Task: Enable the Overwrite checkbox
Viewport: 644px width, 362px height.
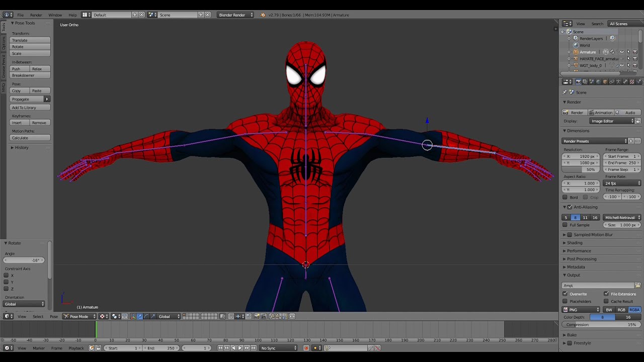Action: (x=565, y=294)
